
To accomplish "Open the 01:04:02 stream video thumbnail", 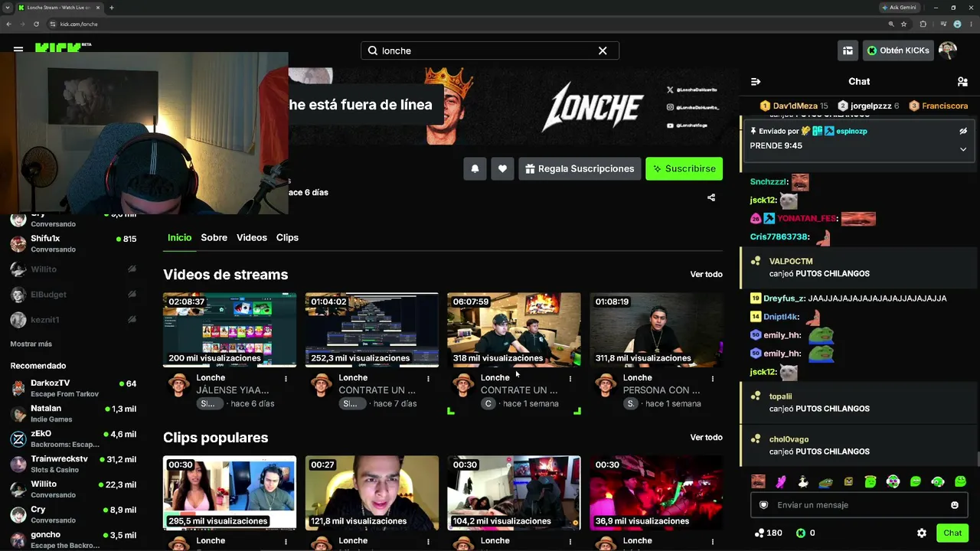I will (x=372, y=330).
